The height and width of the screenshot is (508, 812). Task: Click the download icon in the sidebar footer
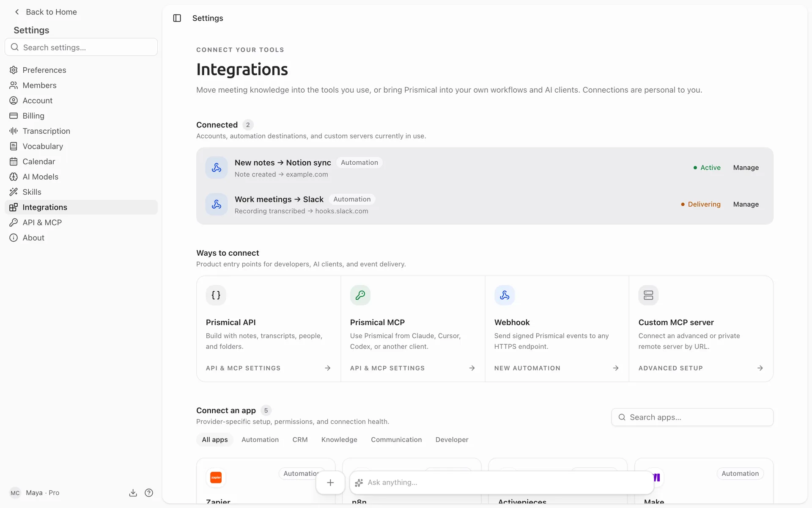click(x=133, y=493)
